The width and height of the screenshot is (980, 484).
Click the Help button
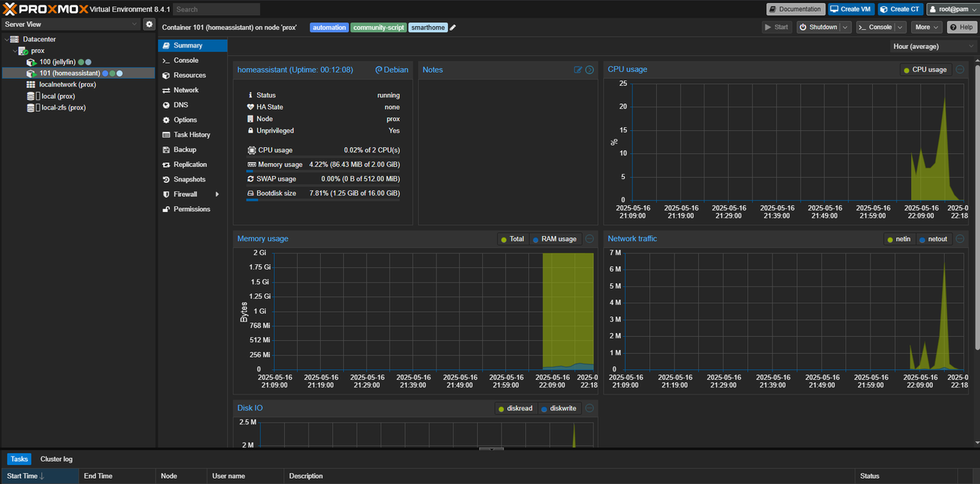(x=962, y=28)
